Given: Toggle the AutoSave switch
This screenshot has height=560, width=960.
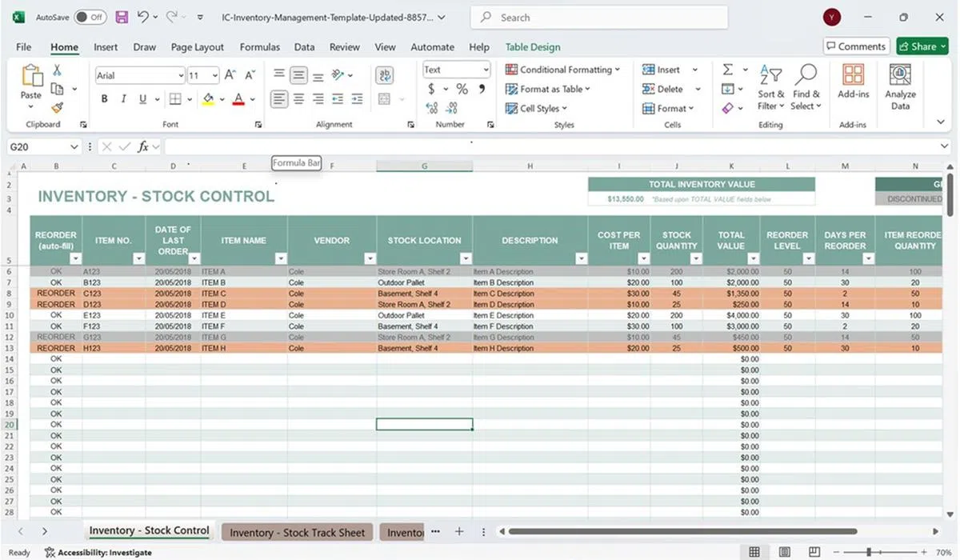Looking at the screenshot, I should [90, 17].
